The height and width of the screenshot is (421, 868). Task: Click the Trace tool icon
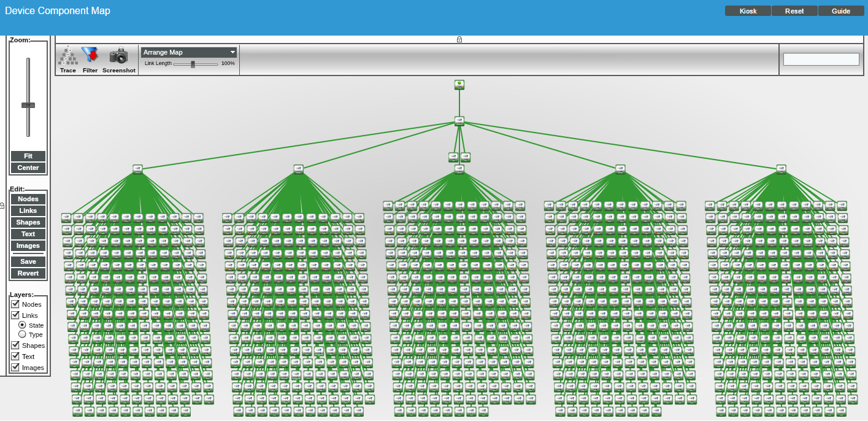pos(68,56)
